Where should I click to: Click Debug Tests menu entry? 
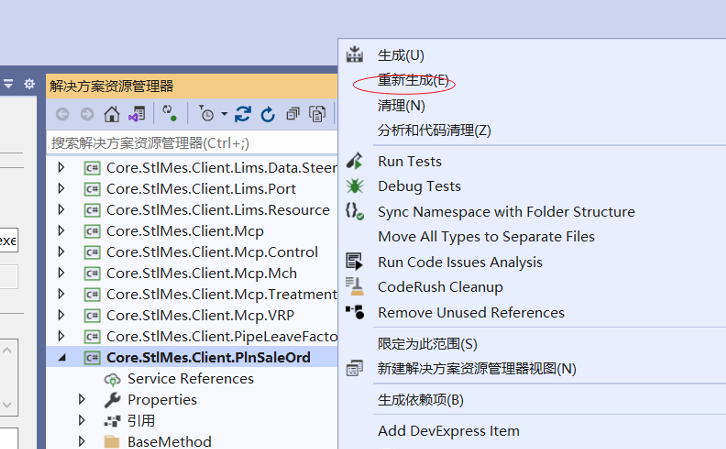point(419,186)
